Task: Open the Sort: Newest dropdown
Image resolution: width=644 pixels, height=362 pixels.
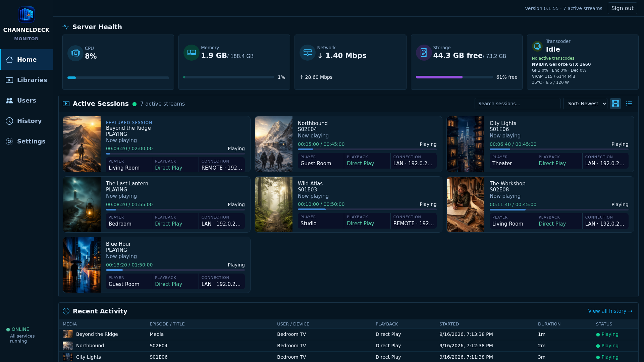Action: pos(585,104)
